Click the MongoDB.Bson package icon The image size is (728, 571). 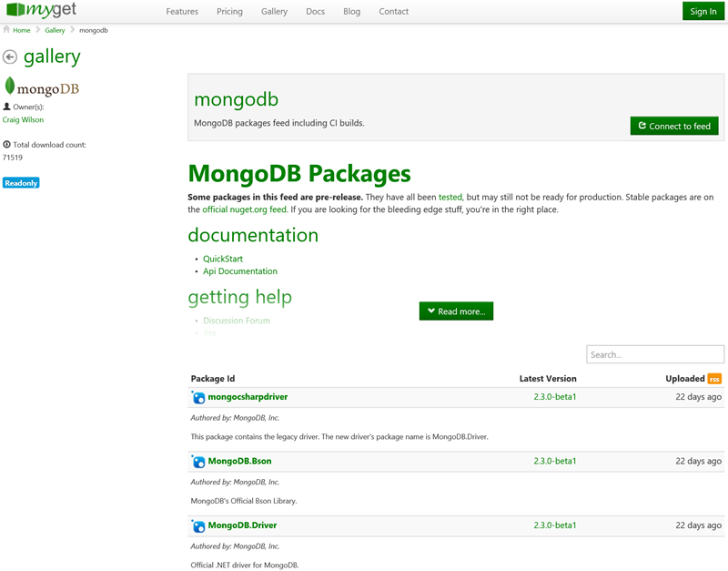(x=198, y=462)
